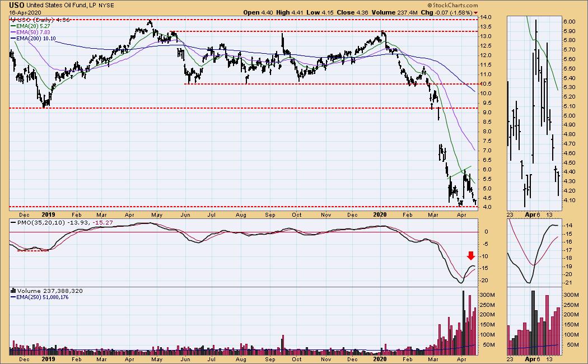The image size is (588, 364).
Task: Click the PMO(35,20,10) indicator legend
Action: 62,223
